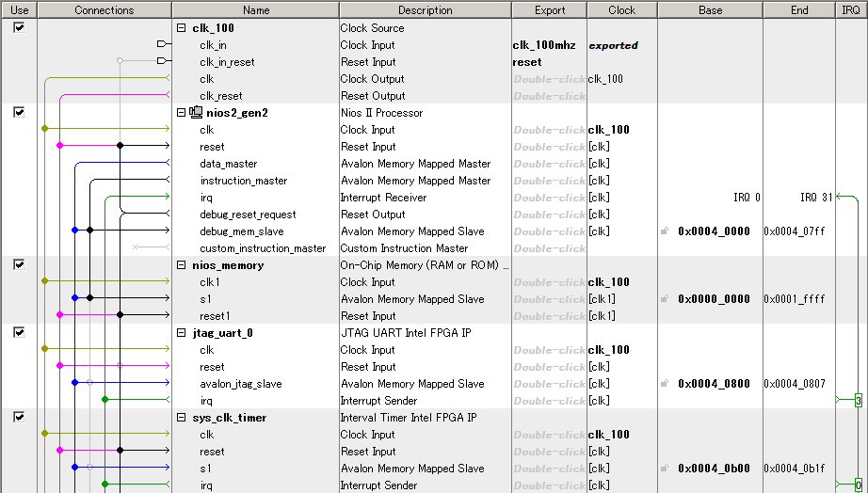The image size is (868, 493).
Task: Click the Double-click export cell for data_master
Action: (x=549, y=164)
